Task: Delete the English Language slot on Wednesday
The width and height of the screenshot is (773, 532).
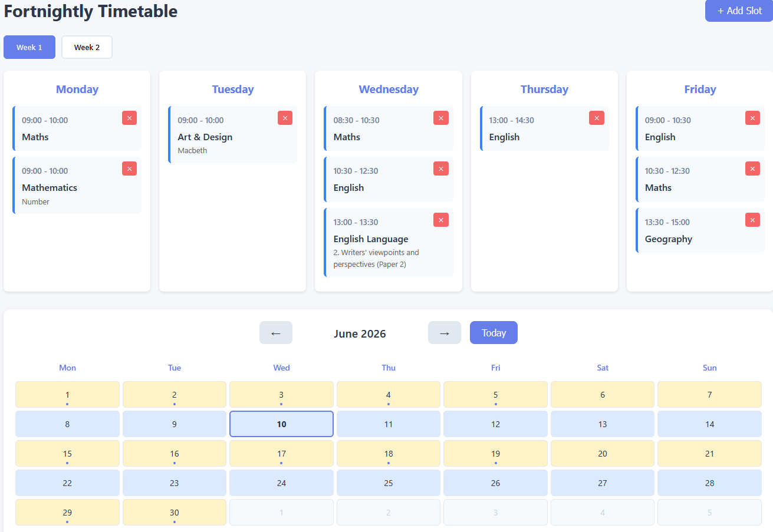Action: pyautogui.click(x=440, y=220)
